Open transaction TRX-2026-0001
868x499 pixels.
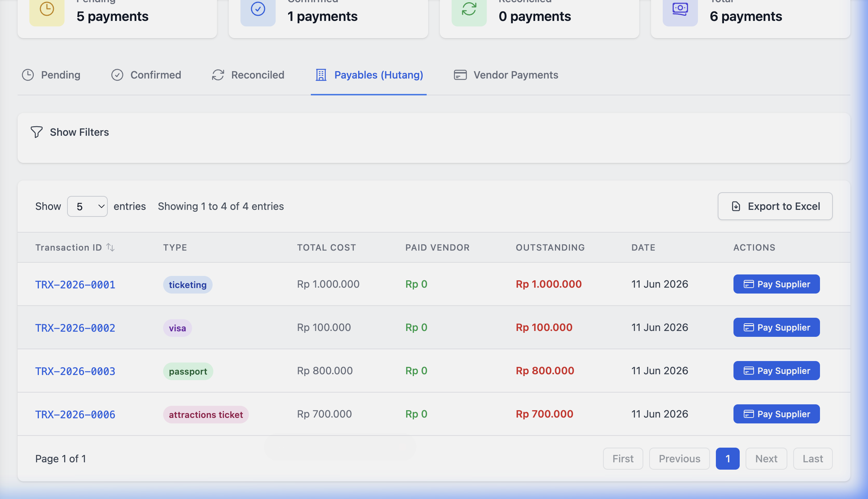(75, 285)
